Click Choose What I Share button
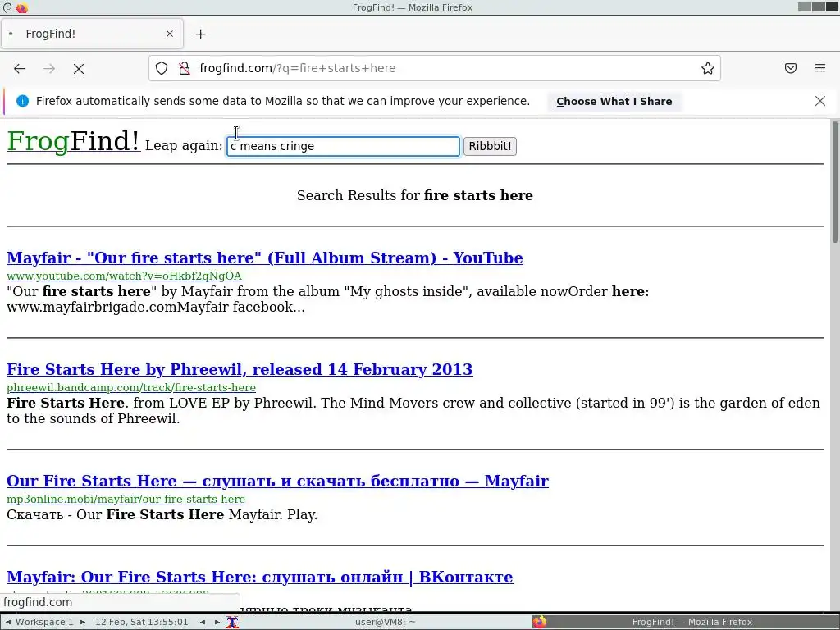The height and width of the screenshot is (630, 840). click(x=614, y=101)
